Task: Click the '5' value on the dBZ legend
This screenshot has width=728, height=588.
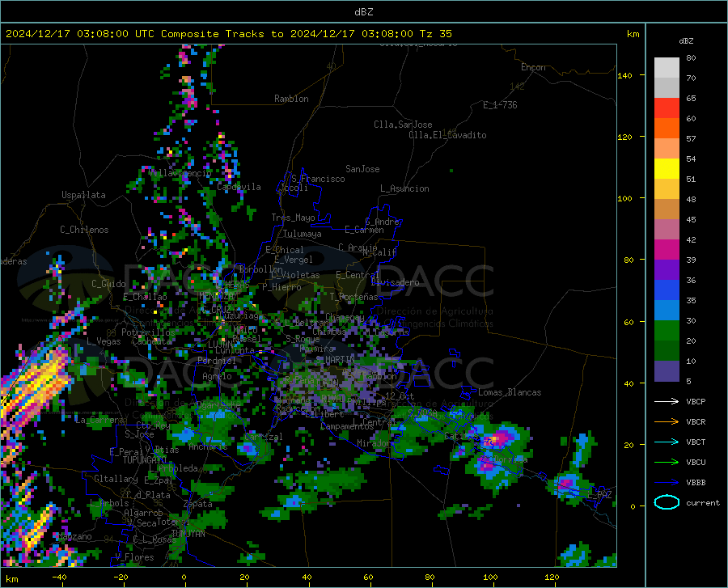Action: 688,381
